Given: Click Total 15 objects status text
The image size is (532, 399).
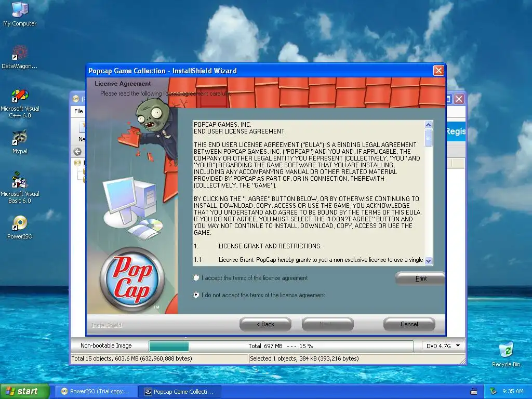Looking at the screenshot, I should click(131, 358).
